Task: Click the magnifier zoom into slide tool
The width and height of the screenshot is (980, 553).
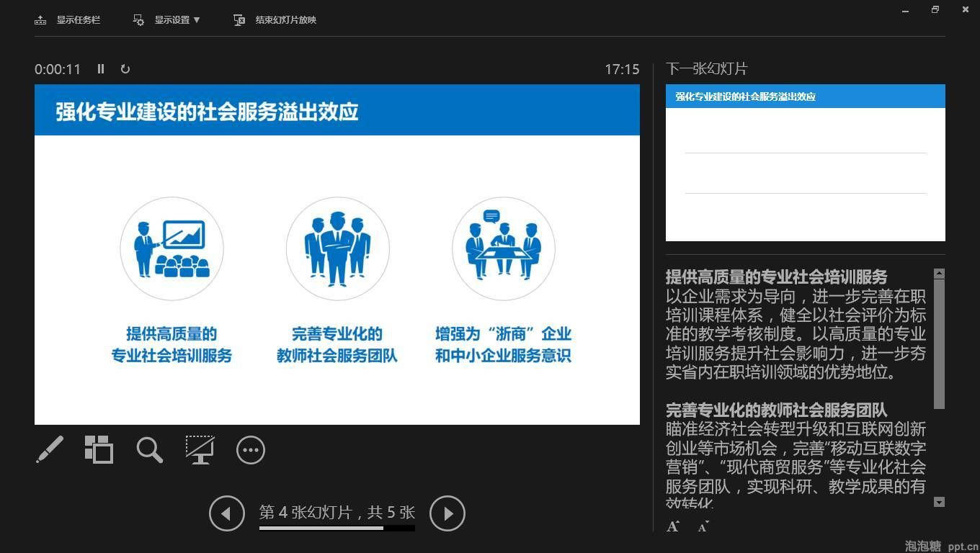Action: (149, 450)
